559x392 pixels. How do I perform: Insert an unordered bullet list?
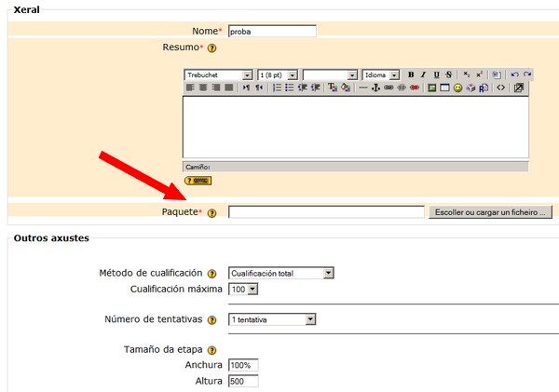point(289,88)
